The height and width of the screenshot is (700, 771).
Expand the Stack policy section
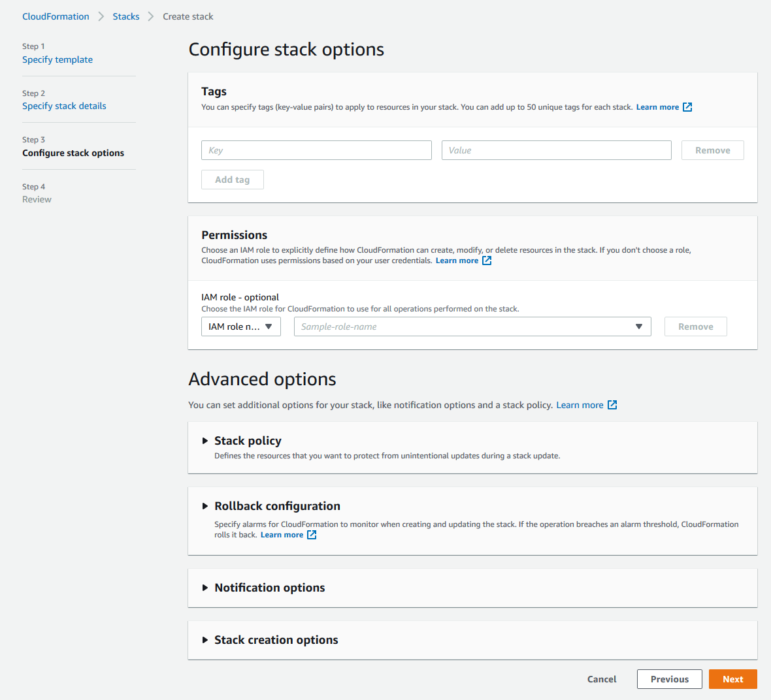(x=205, y=441)
